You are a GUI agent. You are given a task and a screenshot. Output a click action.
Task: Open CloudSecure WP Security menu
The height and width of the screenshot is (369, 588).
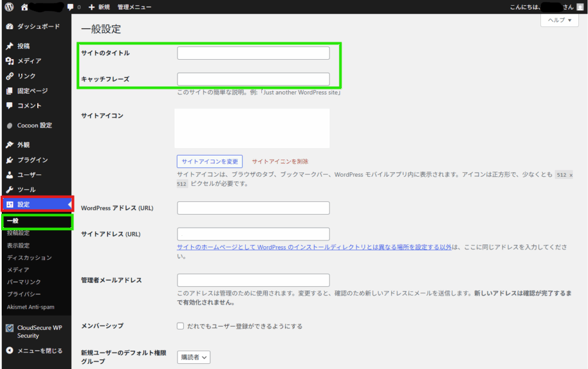[40, 332]
